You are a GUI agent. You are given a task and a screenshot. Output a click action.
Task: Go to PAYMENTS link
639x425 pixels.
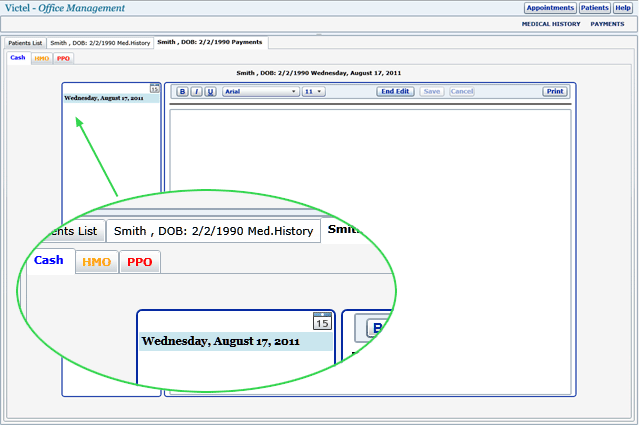607,24
